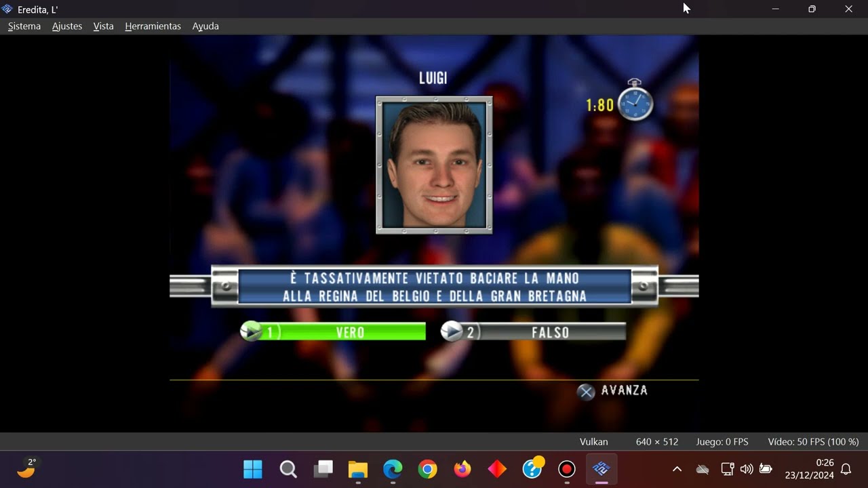
Task: Open the Sistema menu
Action: [24, 26]
